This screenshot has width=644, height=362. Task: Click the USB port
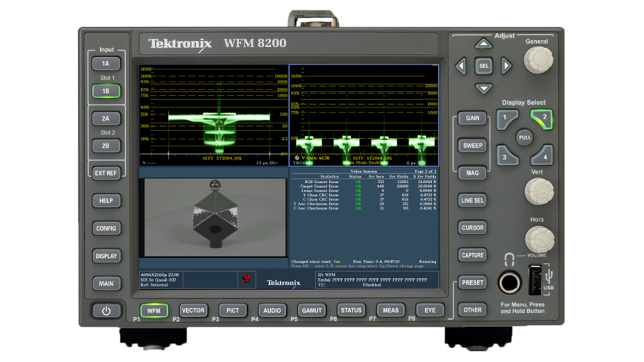click(535, 280)
